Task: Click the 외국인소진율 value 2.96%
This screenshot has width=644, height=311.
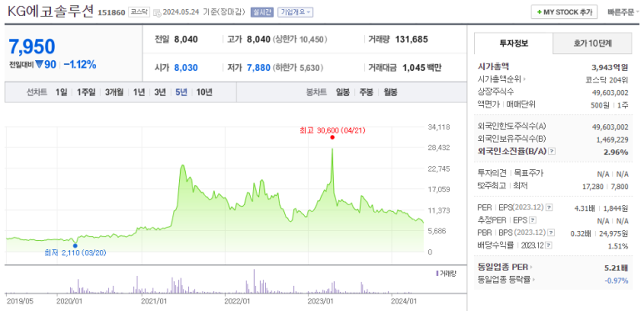Action: click(x=616, y=152)
